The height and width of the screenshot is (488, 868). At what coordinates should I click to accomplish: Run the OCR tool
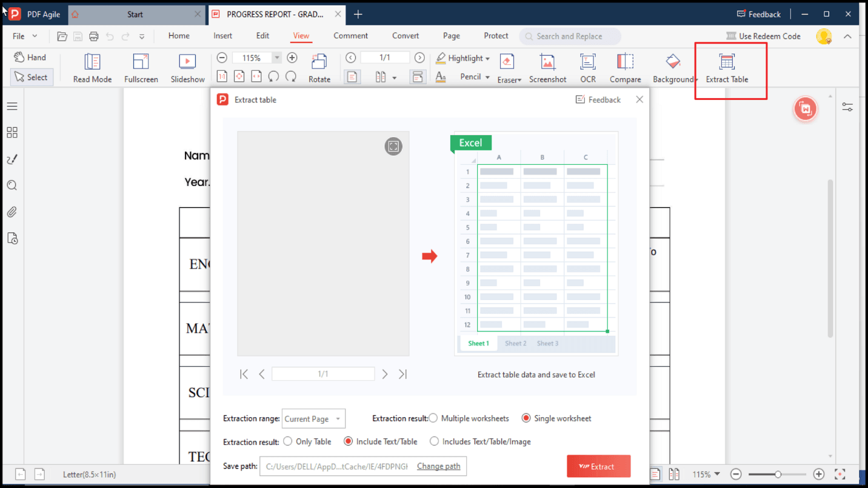(x=588, y=68)
